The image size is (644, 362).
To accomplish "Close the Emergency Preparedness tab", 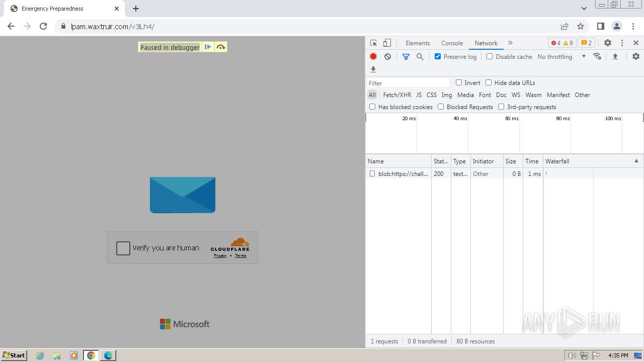I will pos(117,9).
